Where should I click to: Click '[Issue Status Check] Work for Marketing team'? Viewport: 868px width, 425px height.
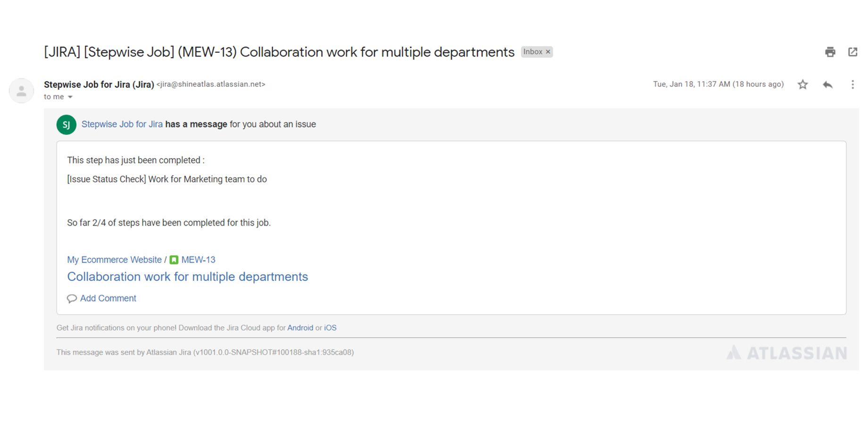coord(156,179)
